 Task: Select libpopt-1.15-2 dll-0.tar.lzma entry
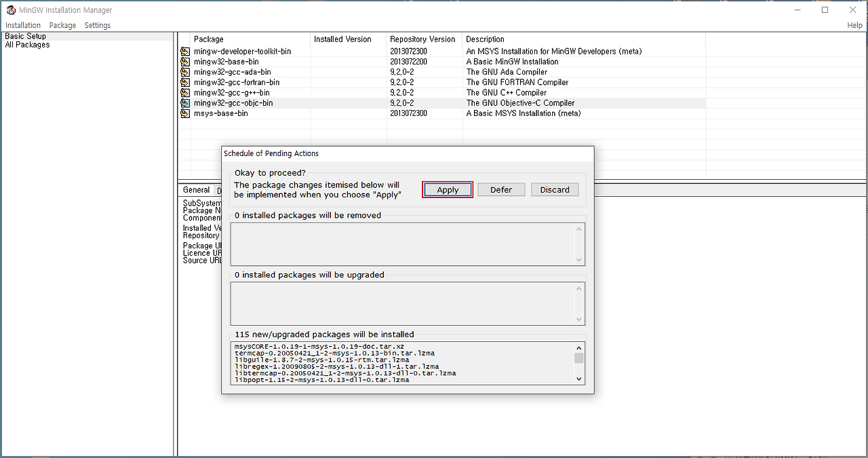321,380
